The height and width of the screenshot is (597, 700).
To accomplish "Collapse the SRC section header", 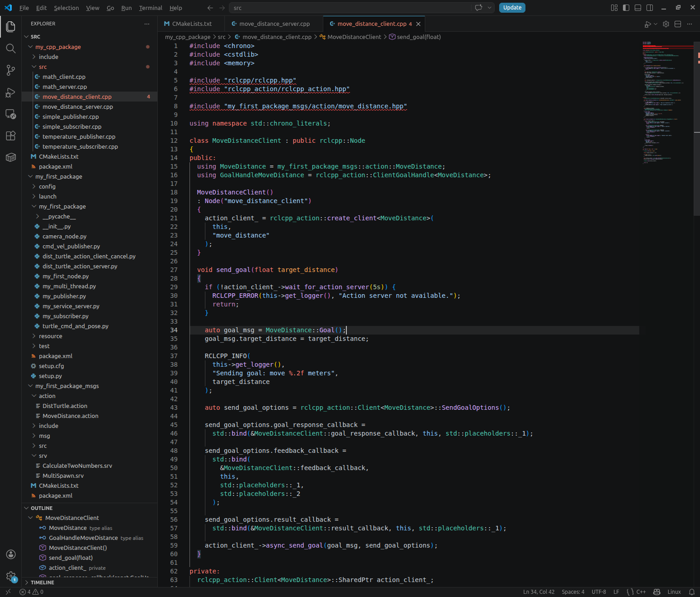I will (89, 37).
